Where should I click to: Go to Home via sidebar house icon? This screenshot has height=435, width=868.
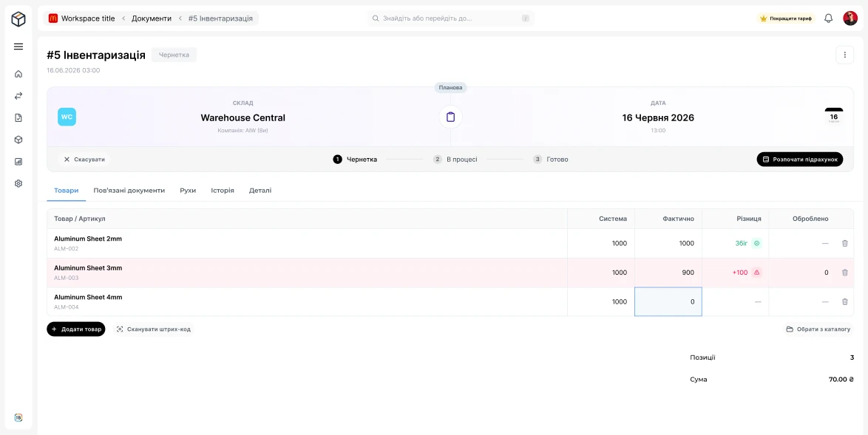[x=18, y=74]
